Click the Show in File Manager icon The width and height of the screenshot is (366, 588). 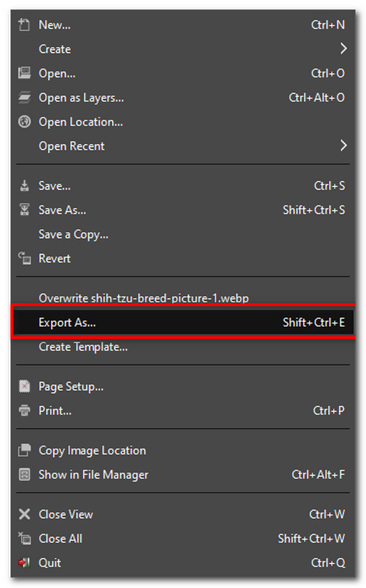[24, 475]
